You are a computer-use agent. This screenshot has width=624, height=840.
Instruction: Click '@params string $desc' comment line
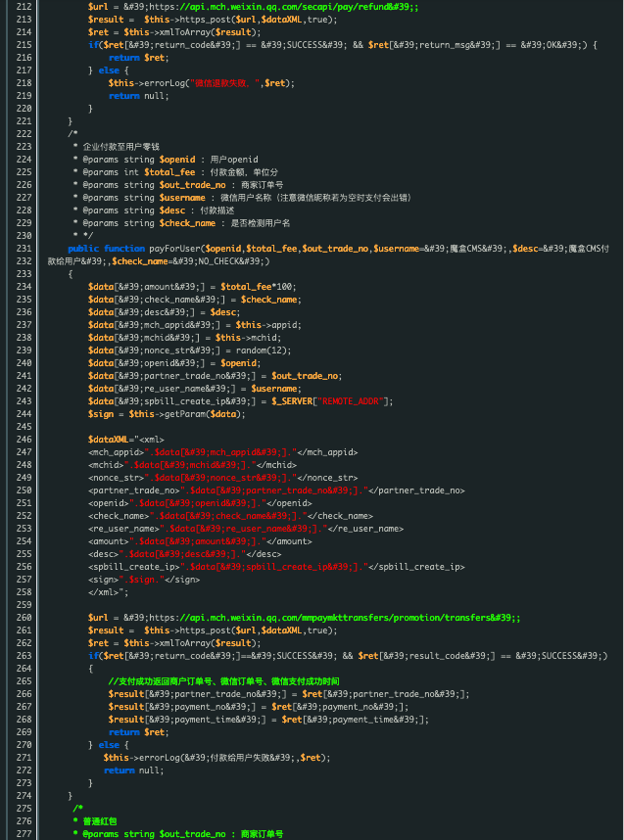click(x=158, y=210)
